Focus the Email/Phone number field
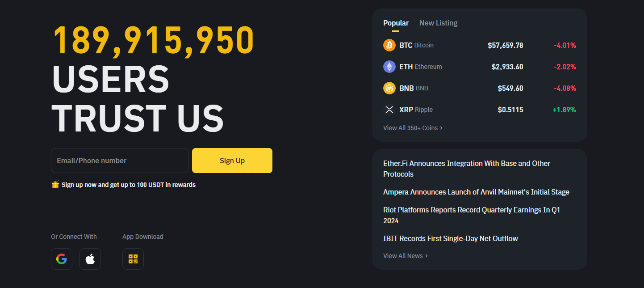This screenshot has width=644, height=288. [x=120, y=161]
